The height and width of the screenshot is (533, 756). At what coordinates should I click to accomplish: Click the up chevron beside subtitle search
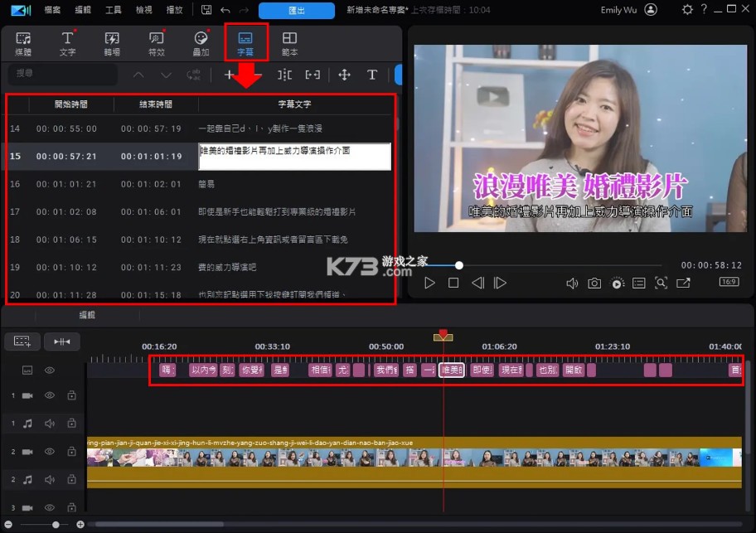pyautogui.click(x=138, y=75)
